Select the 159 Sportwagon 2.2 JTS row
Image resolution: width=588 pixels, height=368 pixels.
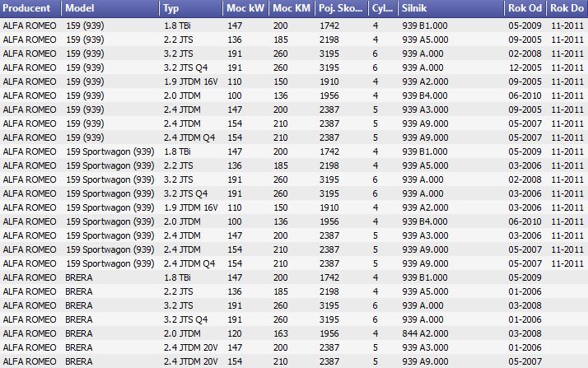294,165
